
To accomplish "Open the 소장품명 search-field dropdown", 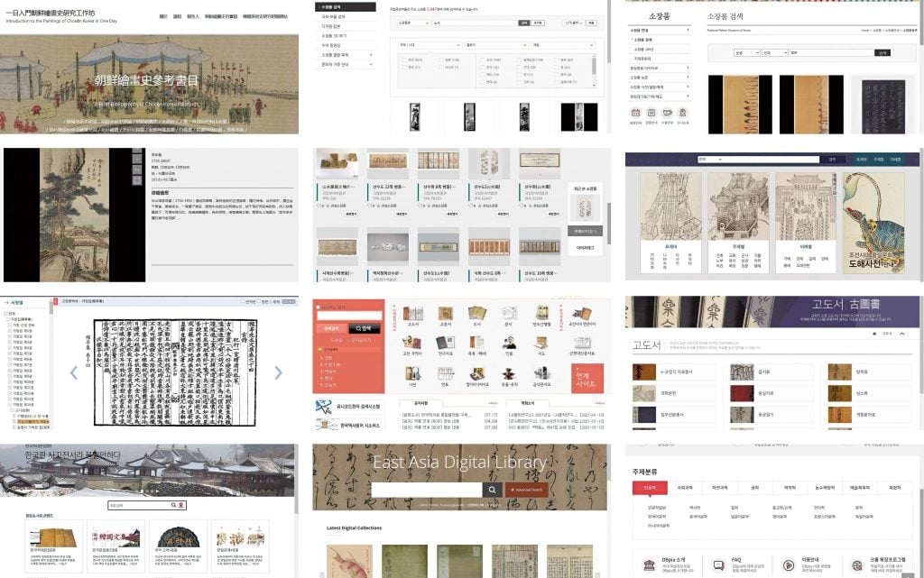I will 413,23.
